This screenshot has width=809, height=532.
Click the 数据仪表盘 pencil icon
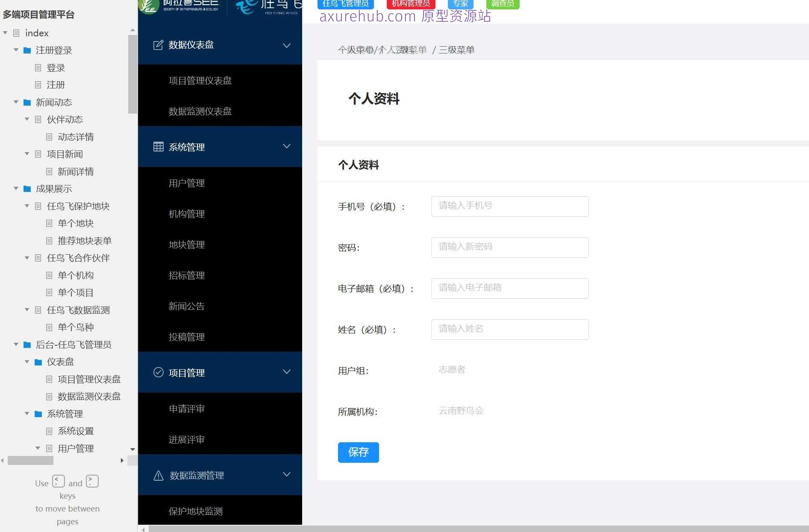158,45
